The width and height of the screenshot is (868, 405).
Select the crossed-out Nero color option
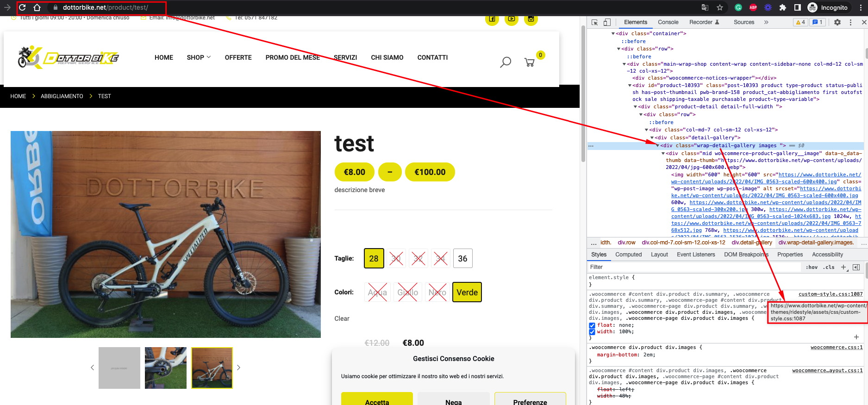[x=437, y=292]
